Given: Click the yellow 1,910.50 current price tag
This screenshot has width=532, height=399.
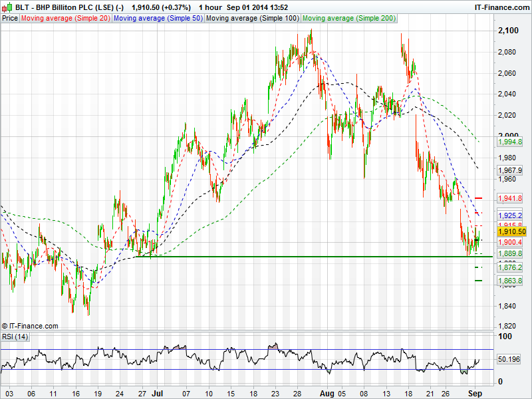Looking at the screenshot, I should [x=511, y=231].
